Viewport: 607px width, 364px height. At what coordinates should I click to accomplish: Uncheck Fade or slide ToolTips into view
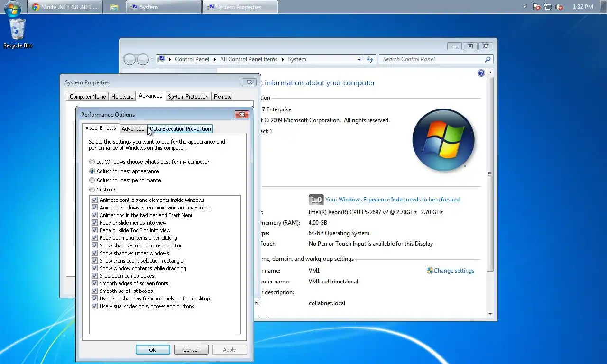(95, 230)
